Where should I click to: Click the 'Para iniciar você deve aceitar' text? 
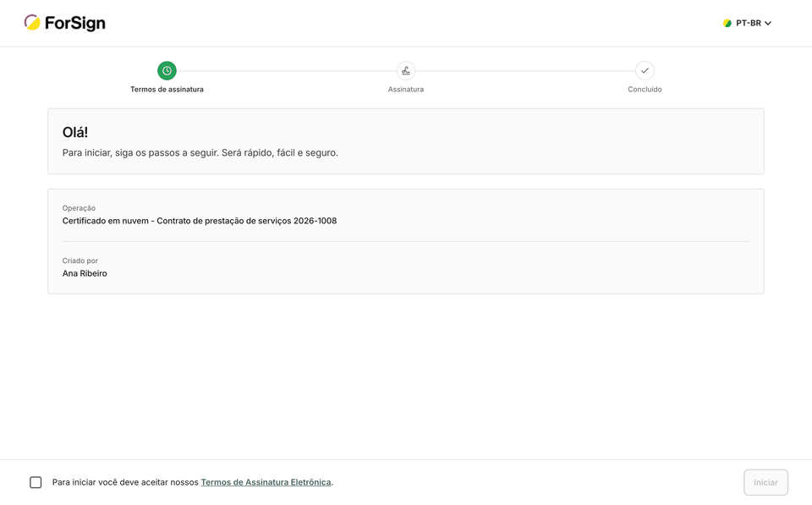(x=125, y=482)
